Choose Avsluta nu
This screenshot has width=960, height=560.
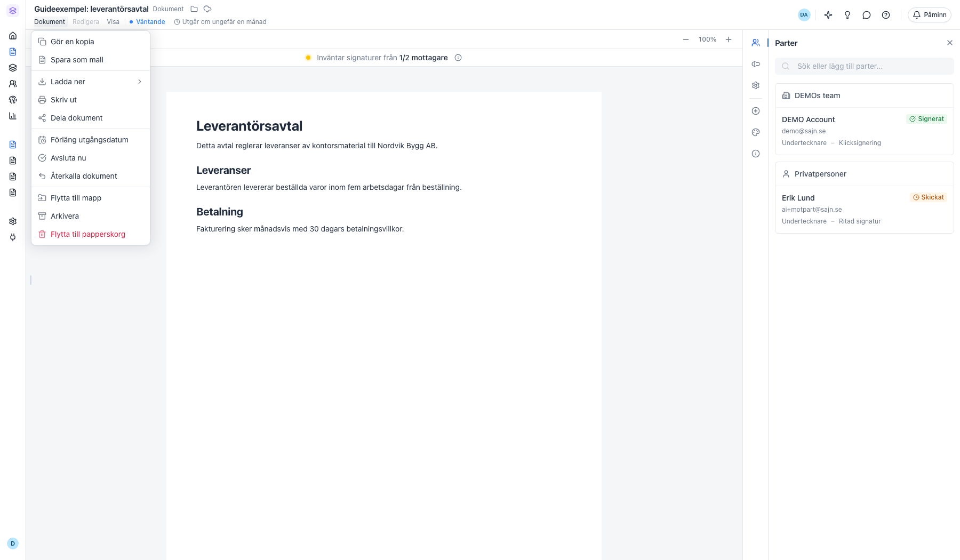point(91,158)
